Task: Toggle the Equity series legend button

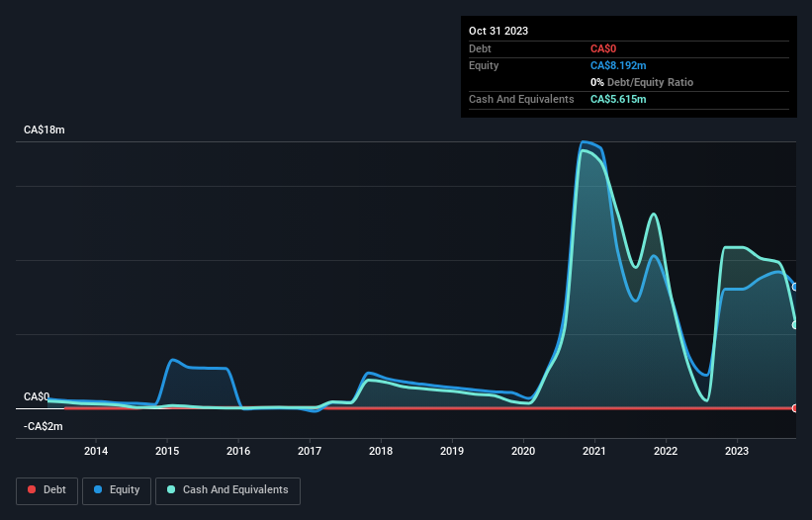Action: tap(117, 490)
